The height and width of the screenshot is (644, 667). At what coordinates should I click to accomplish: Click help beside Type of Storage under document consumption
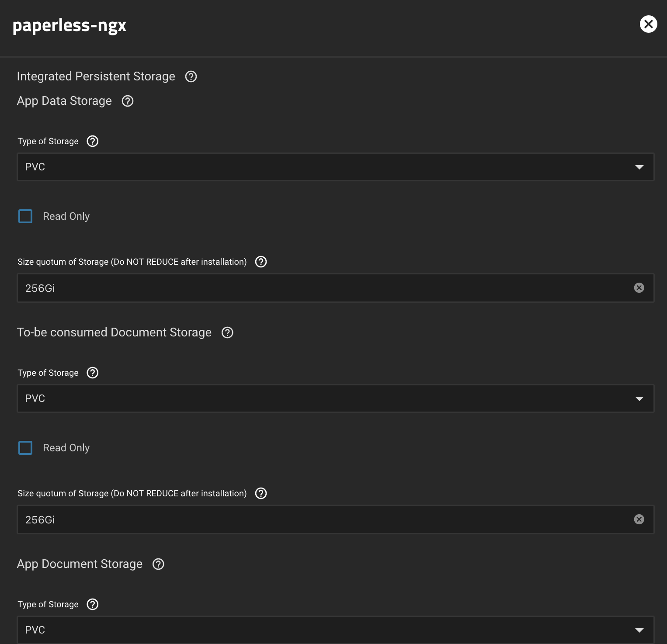tap(92, 373)
